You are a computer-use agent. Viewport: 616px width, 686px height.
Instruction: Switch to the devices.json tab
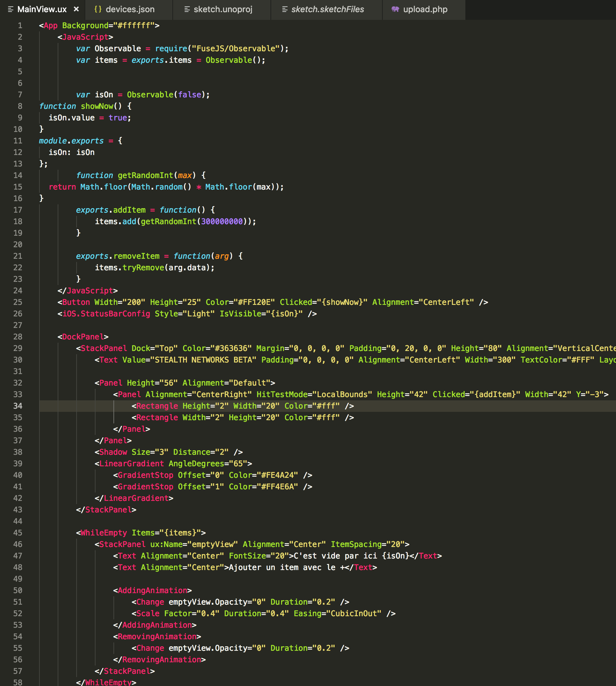130,10
